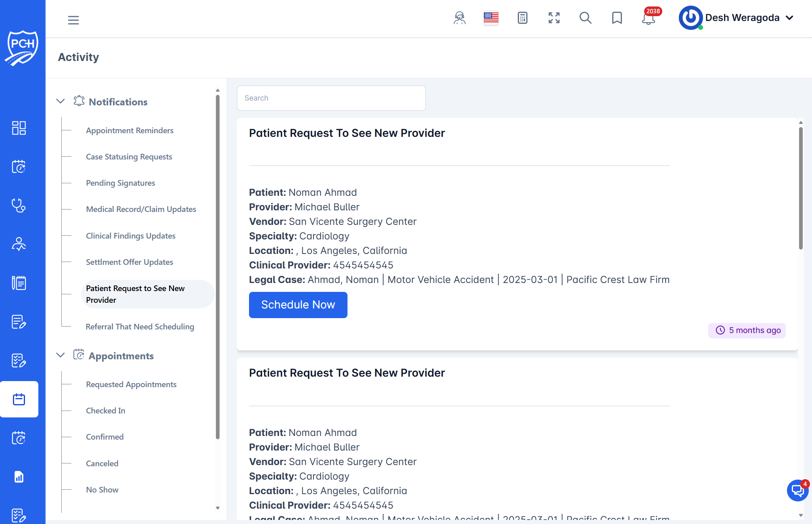This screenshot has height=524, width=812.
Task: Click the support headset icon in top bar
Action: [459, 18]
